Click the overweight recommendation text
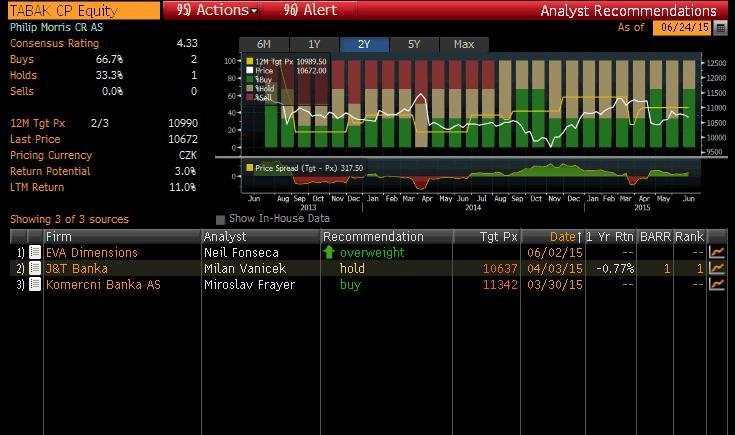The image size is (735, 435). click(372, 253)
